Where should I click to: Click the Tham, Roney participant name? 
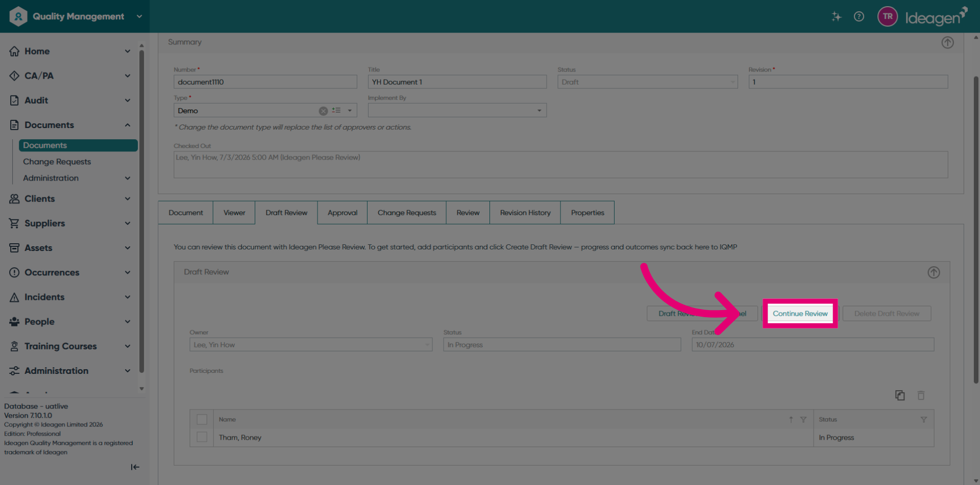tap(240, 438)
